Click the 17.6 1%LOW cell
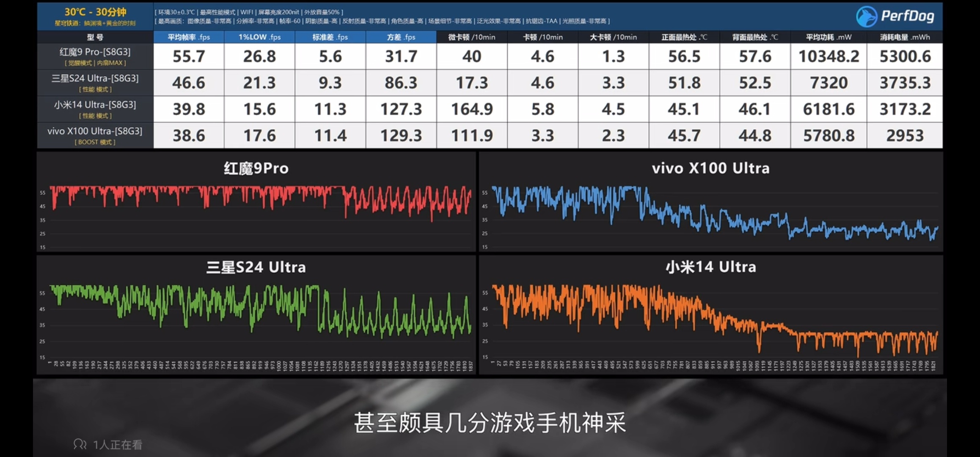Screen dimensions: 980x457 [x=259, y=135]
